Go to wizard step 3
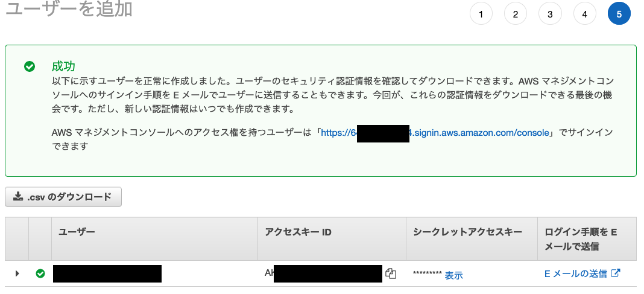644x294 pixels. pyautogui.click(x=550, y=15)
